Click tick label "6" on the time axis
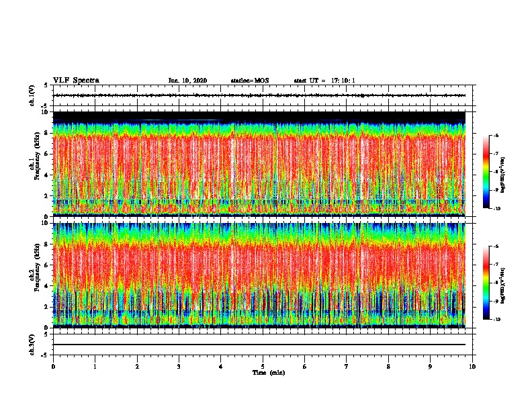Image resolution: width=532 pixels, height=411 pixels. click(x=305, y=367)
